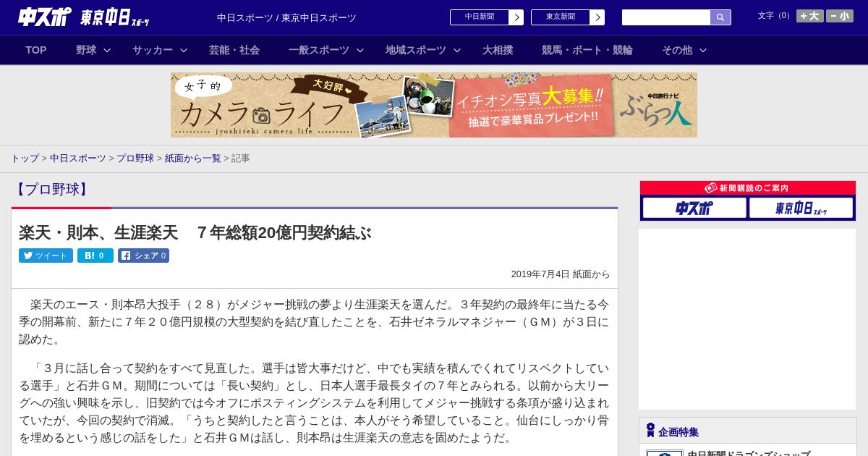Click the Twitter bird tweet button
This screenshot has width=868, height=456.
[46, 256]
